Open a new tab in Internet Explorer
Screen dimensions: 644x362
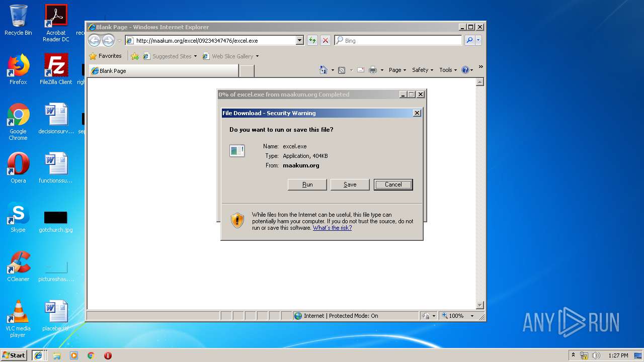pos(247,71)
